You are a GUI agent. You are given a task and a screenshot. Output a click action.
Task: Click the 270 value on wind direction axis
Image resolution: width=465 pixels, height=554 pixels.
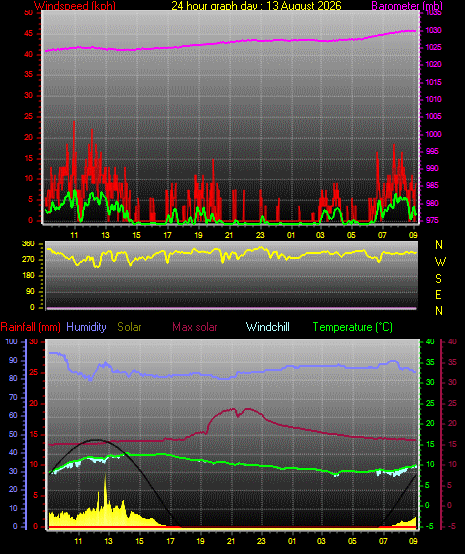(28, 259)
